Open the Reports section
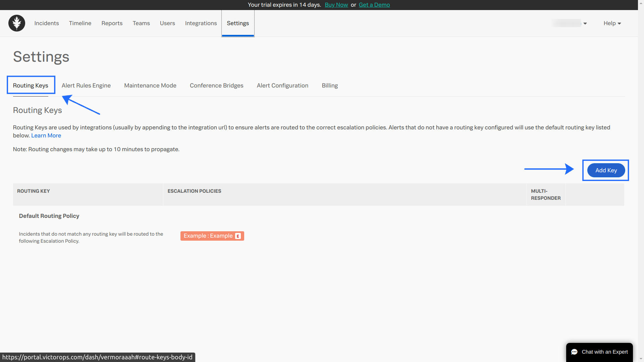644x362 pixels. point(112,23)
